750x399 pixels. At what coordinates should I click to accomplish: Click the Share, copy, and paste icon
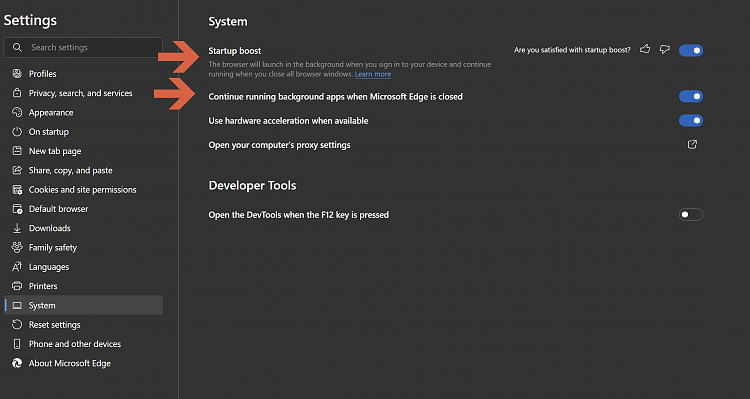coord(17,170)
